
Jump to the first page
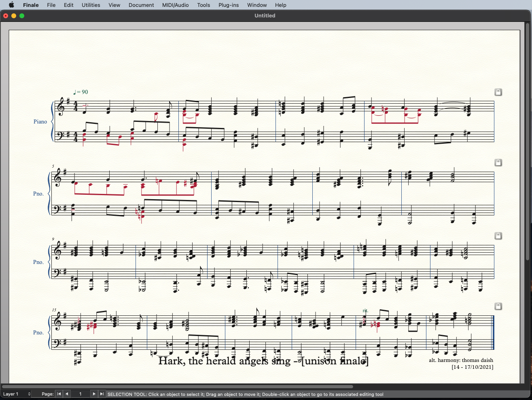59,394
